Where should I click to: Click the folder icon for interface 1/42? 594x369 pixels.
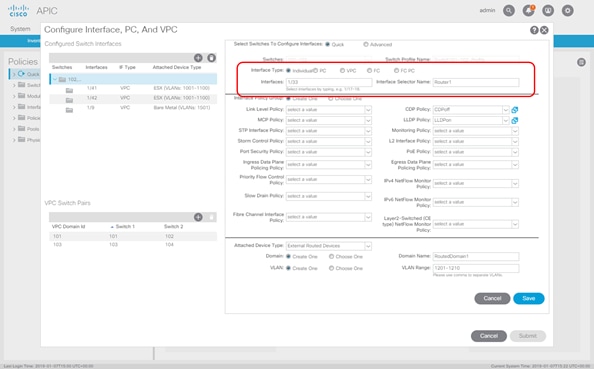pyautogui.click(x=69, y=100)
